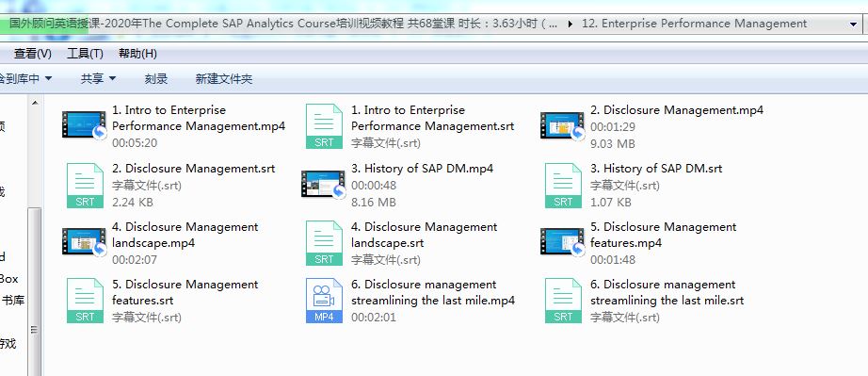This screenshot has width=868, height=376.
Task: Select the SRT icon for 6. streamlining the last mile.srt
Action: pyautogui.click(x=563, y=301)
